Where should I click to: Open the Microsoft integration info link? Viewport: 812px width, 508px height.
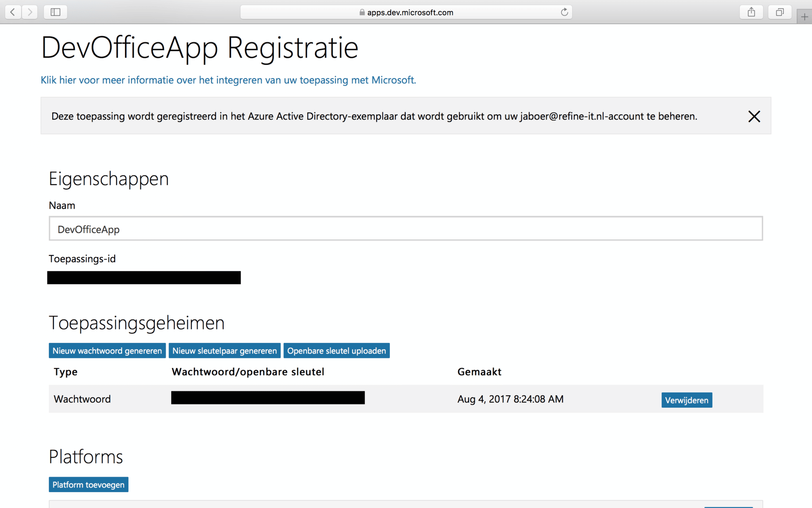pos(228,80)
